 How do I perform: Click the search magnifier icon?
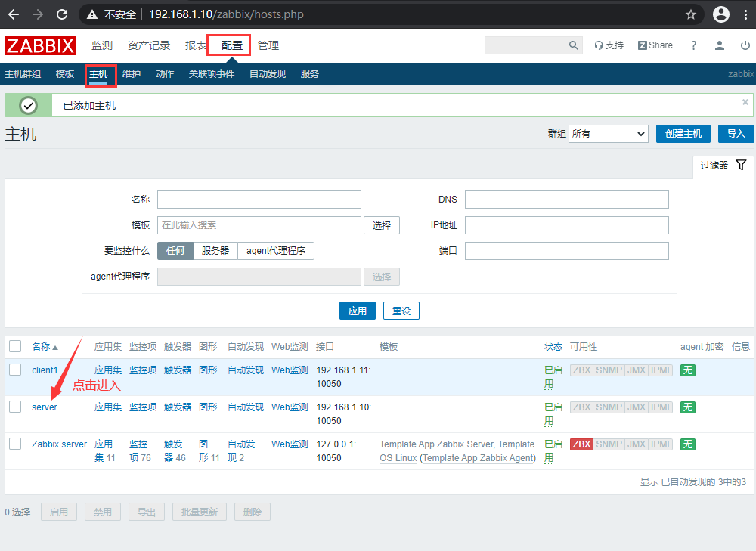tap(573, 45)
